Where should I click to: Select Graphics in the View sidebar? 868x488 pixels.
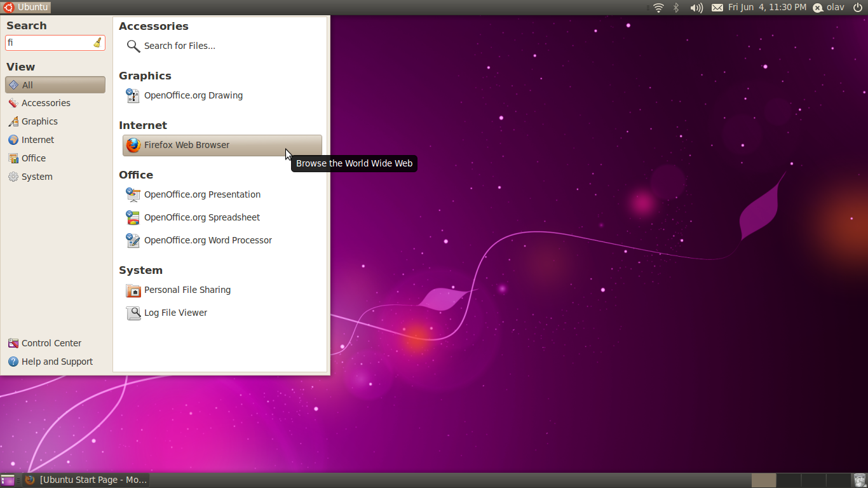(x=55, y=121)
